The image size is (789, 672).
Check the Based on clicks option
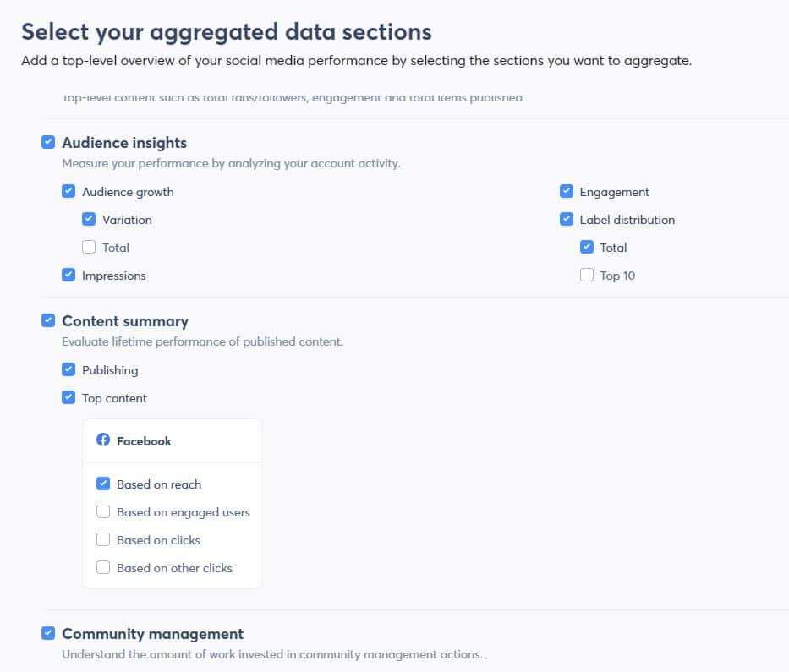(x=103, y=539)
